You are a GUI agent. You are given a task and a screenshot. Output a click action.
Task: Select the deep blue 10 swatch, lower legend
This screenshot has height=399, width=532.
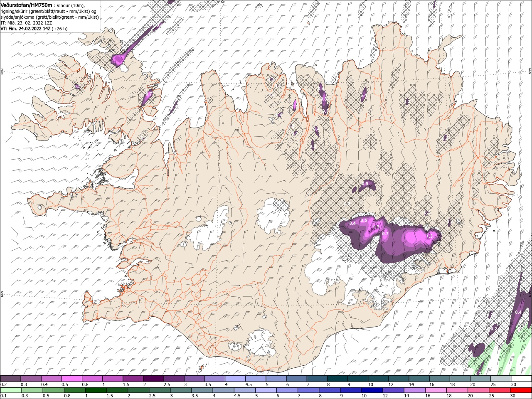[x=372, y=390]
